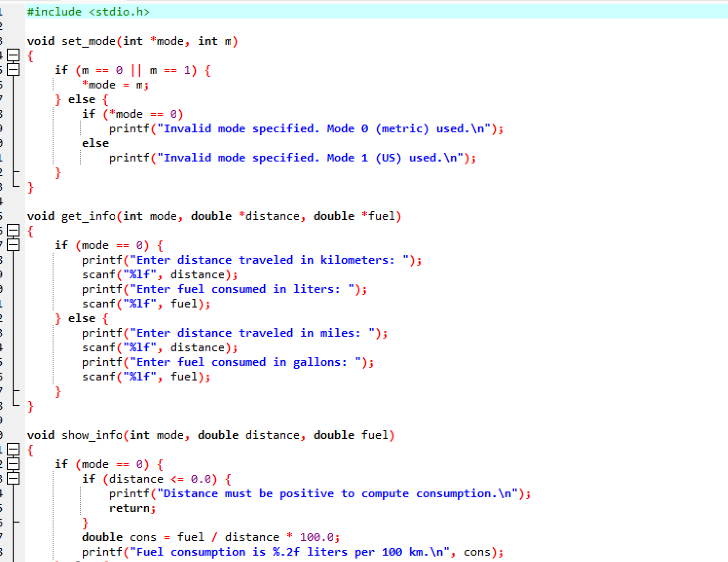Fold the if (mode == 0) block inside get_info
The height and width of the screenshot is (562, 728).
(13, 245)
